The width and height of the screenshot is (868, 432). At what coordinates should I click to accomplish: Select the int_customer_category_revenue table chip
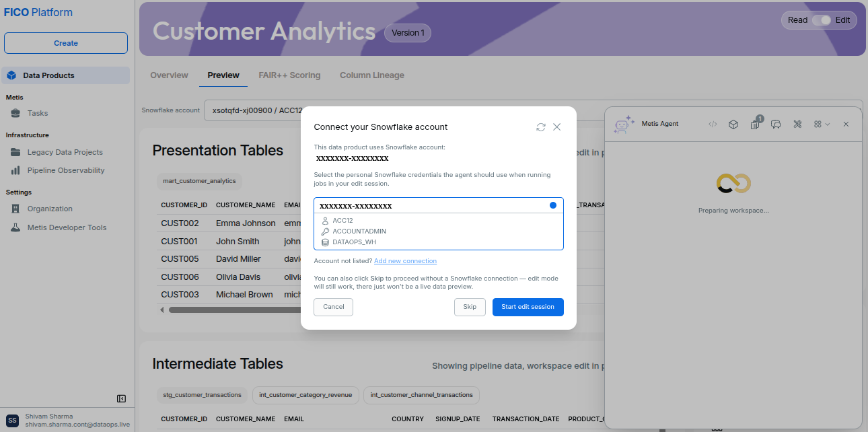click(x=305, y=395)
